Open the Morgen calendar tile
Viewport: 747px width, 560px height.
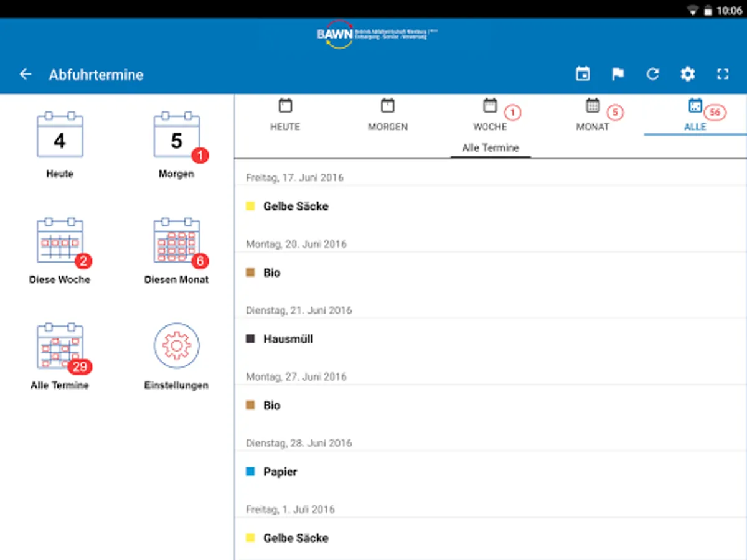[x=177, y=145]
